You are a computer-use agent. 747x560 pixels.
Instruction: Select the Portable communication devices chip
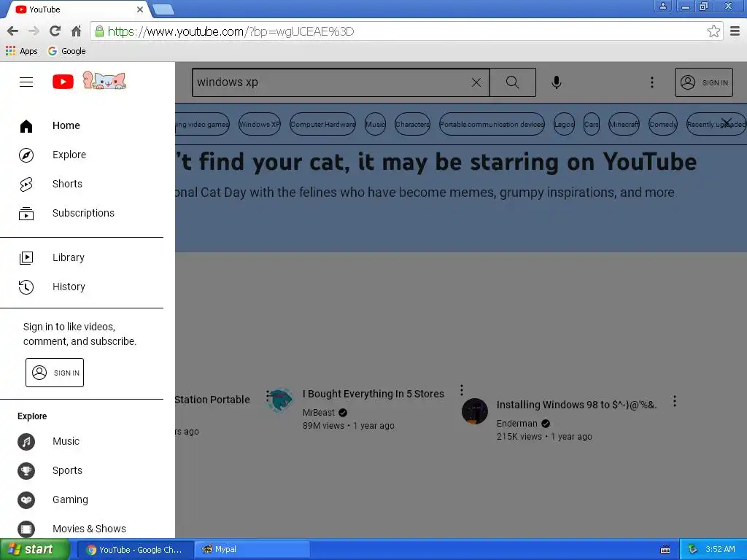pos(492,124)
